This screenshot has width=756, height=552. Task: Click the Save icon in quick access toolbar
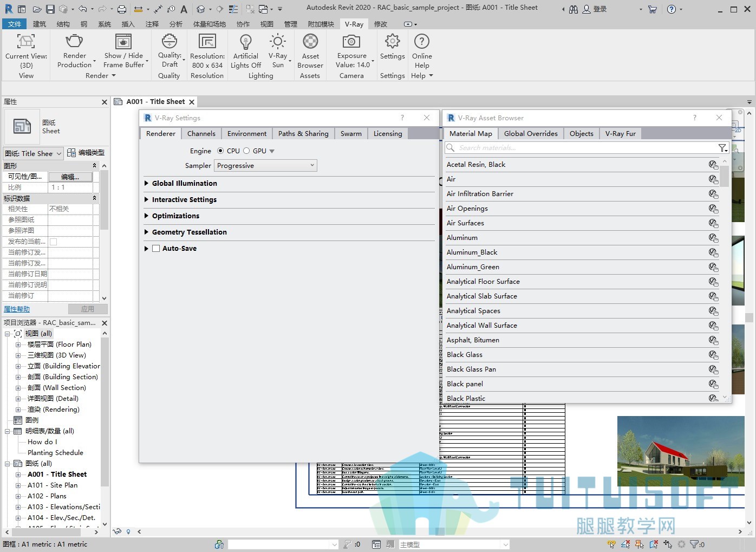pos(50,9)
